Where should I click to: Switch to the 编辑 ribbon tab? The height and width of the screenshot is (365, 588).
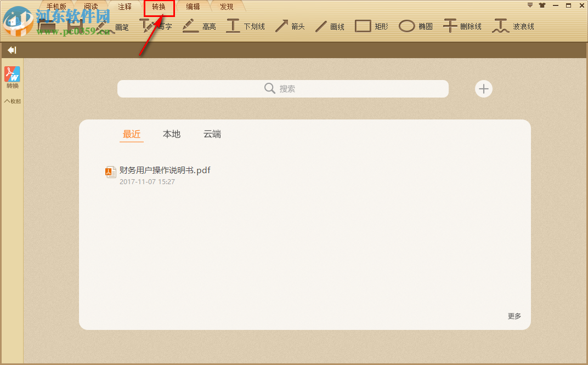pos(193,7)
